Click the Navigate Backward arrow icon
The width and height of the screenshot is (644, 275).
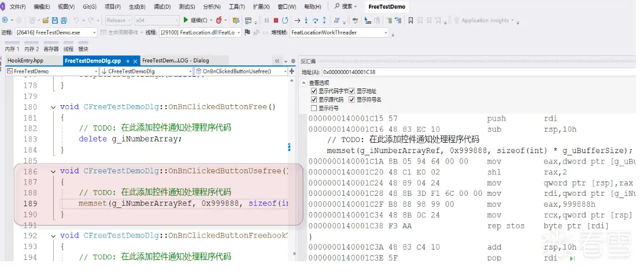pyautogui.click(x=5, y=20)
